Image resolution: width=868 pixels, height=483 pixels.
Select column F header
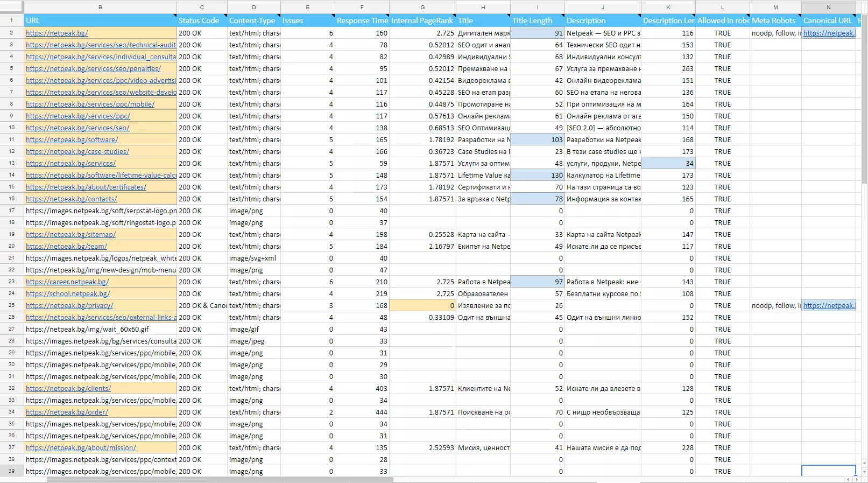362,7
